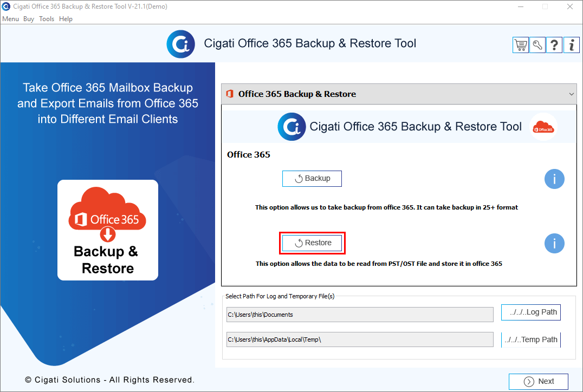Open the Menu menu

pyautogui.click(x=10, y=19)
